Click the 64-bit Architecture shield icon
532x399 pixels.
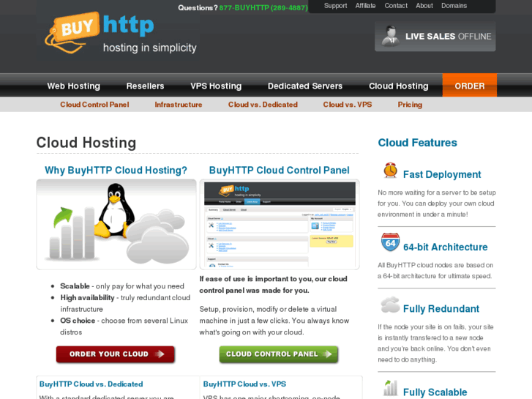tap(390, 242)
